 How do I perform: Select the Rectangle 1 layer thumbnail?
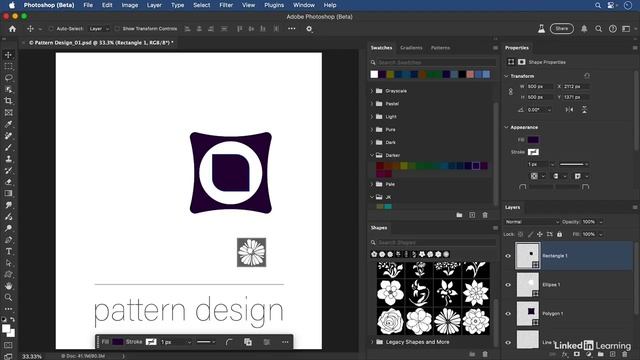point(528,256)
